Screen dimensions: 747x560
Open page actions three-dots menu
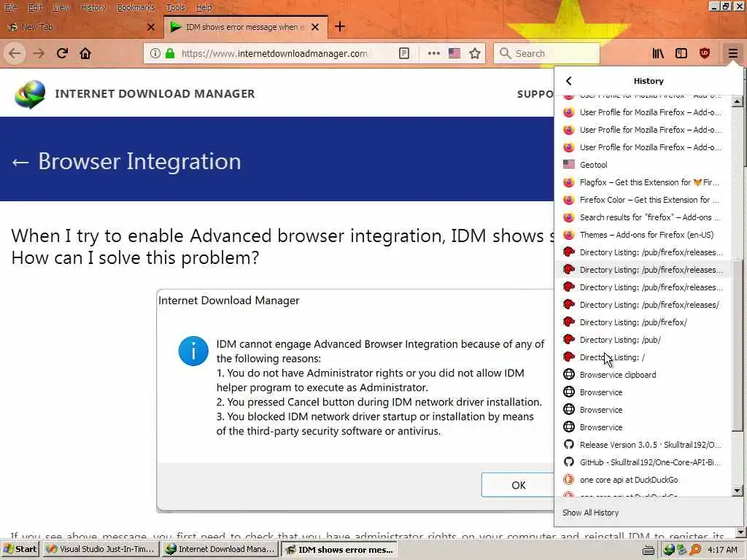[x=433, y=53]
